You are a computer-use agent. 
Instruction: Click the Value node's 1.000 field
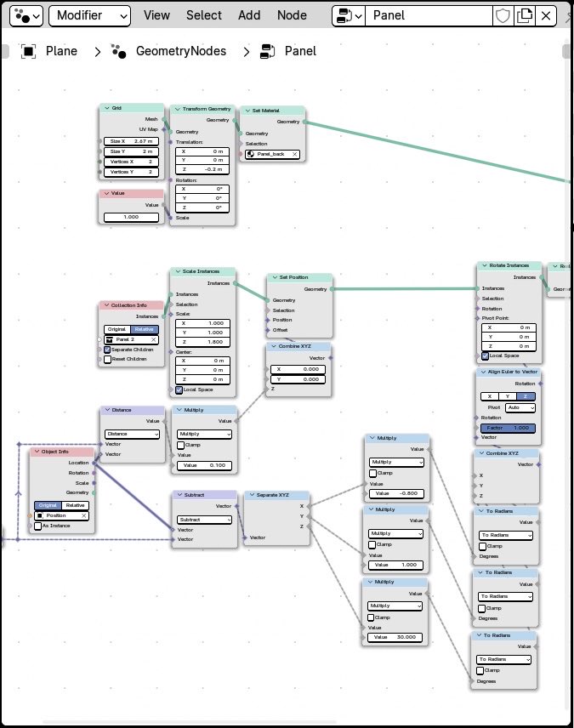coord(132,217)
